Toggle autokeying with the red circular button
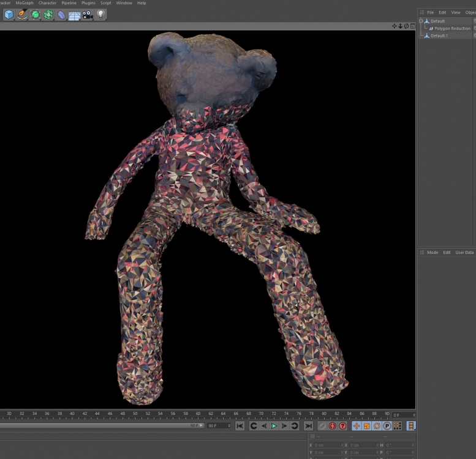The image size is (476, 459). (x=332, y=426)
